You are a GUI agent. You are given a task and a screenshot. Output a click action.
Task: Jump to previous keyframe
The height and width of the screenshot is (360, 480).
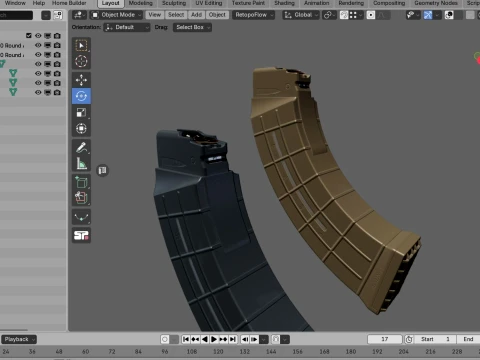point(195,339)
